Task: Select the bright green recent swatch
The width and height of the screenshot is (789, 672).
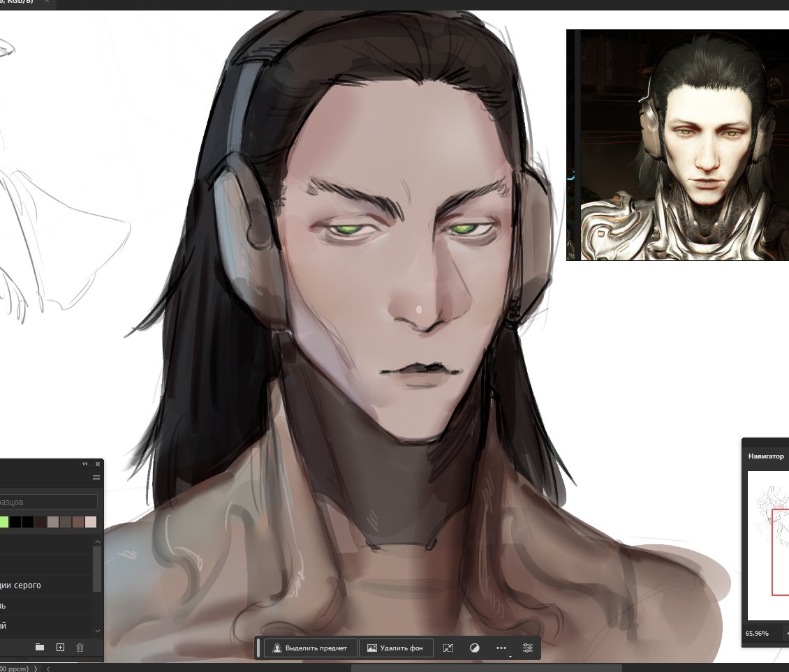Action: 3,522
